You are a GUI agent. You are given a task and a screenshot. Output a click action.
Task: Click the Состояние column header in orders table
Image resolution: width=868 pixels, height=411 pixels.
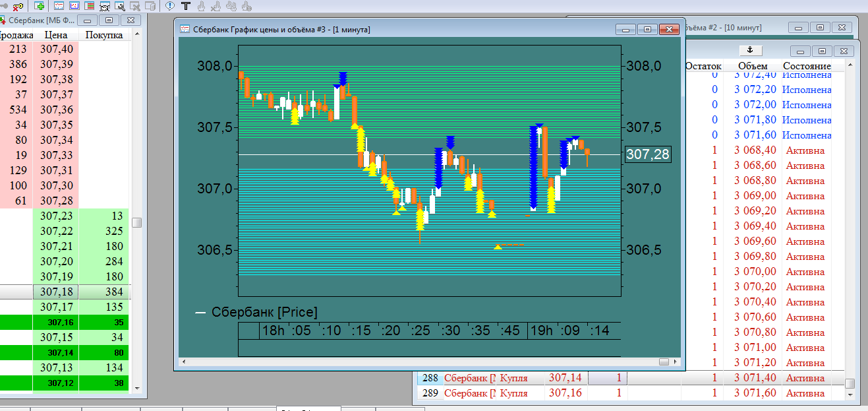(x=807, y=66)
